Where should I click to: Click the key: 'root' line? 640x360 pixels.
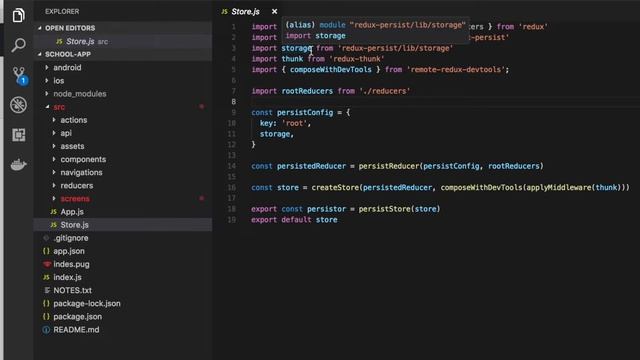pyautogui.click(x=285, y=123)
